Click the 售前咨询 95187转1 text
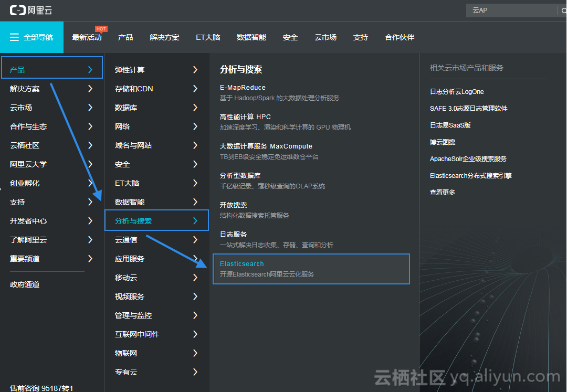567x392 pixels. 41,388
